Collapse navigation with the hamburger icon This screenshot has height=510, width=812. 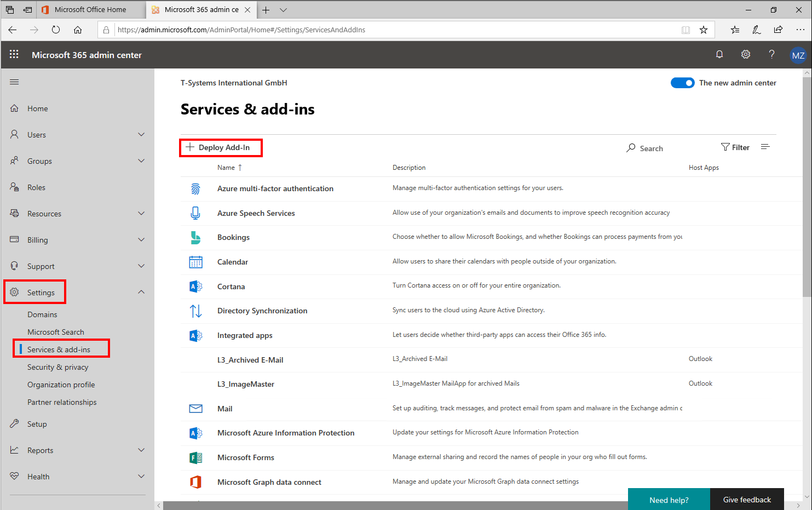point(14,82)
